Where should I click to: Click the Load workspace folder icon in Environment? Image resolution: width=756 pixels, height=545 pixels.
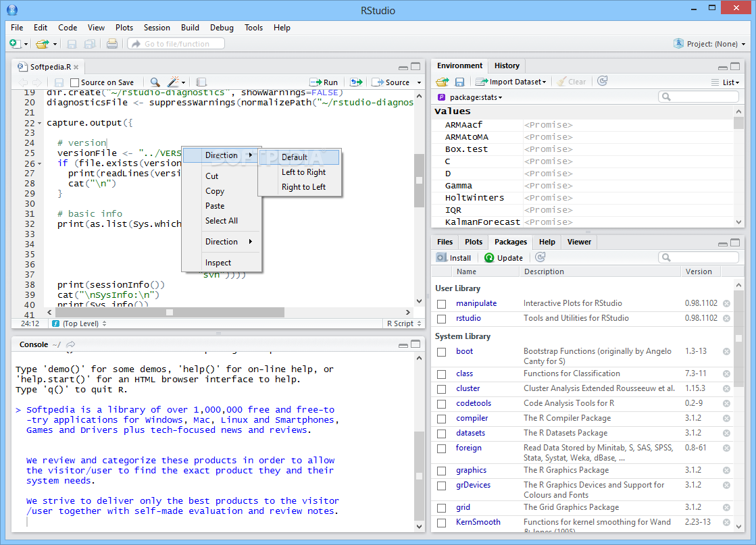(442, 82)
